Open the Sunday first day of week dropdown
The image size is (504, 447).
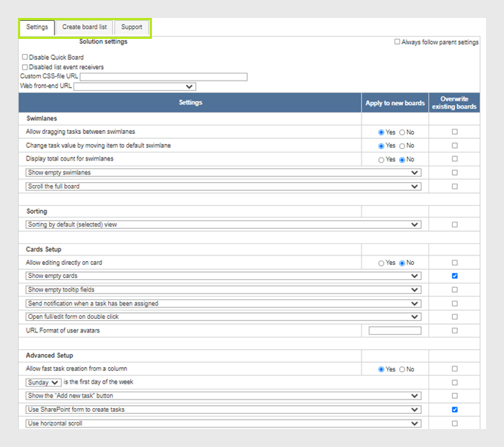pyautogui.click(x=43, y=382)
